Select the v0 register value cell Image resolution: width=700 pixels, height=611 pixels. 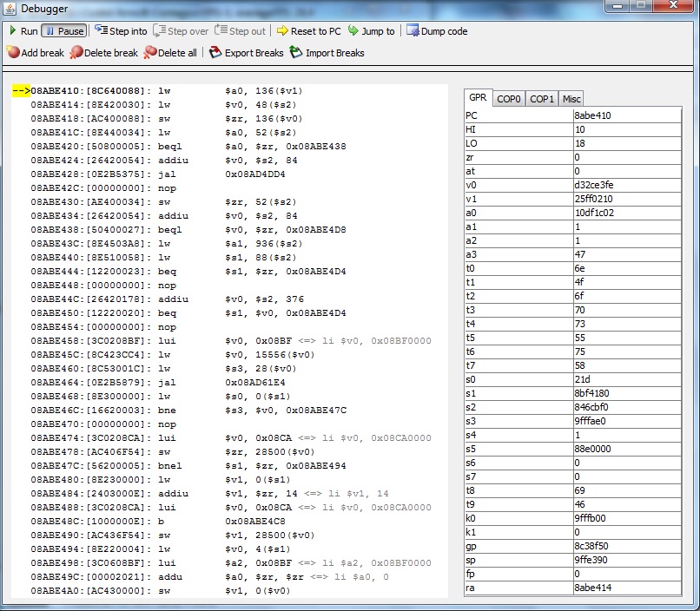pos(626,185)
